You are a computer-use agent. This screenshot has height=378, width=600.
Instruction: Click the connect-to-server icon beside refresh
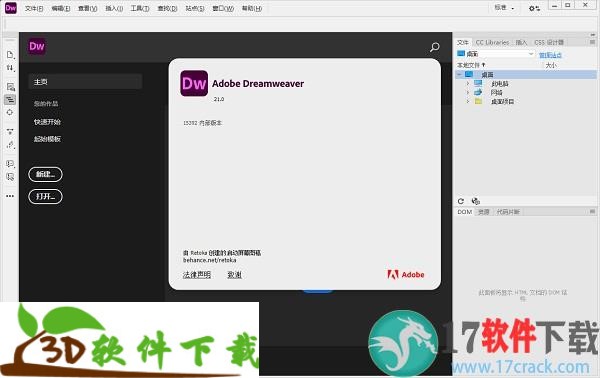tap(476, 201)
